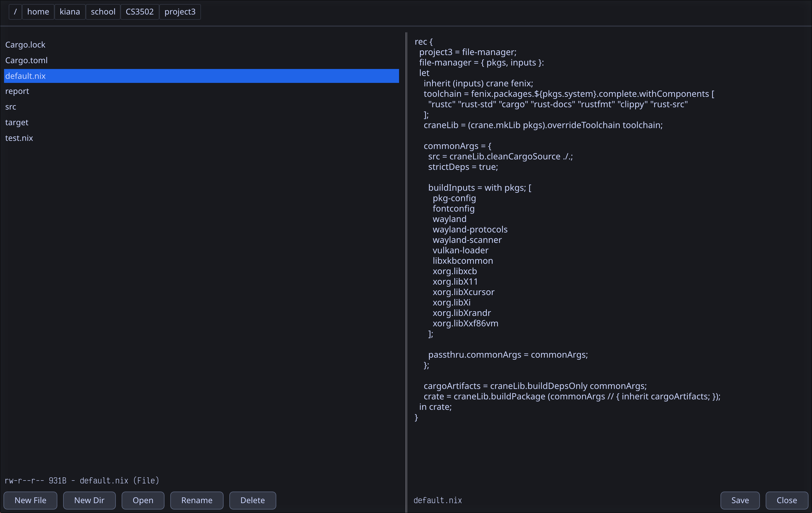Click the project3 breadcrumb

180,12
